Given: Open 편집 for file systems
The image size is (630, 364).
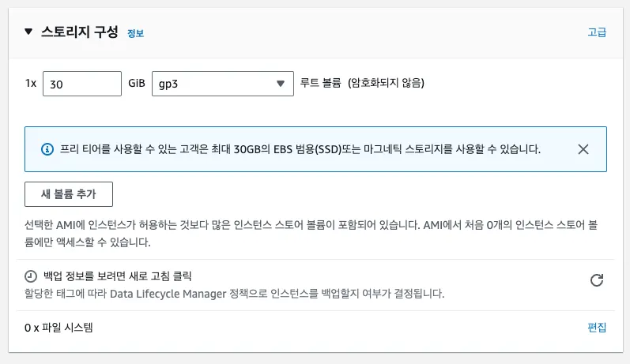Looking at the screenshot, I should coord(597,328).
